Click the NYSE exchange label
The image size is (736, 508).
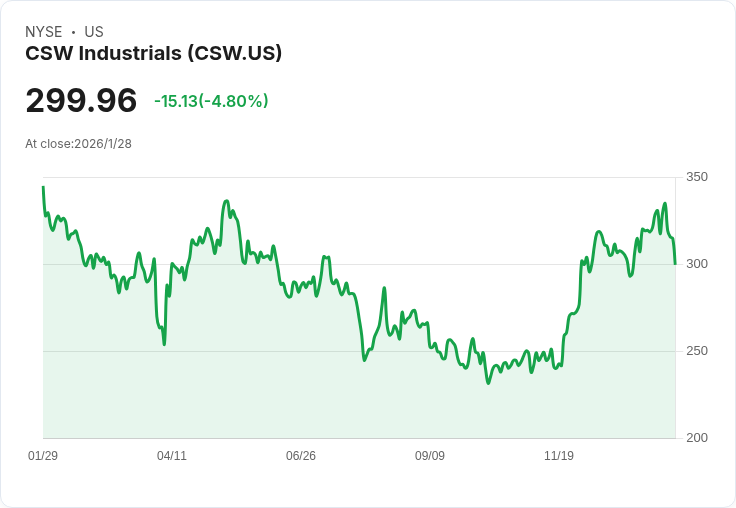pyautogui.click(x=44, y=32)
